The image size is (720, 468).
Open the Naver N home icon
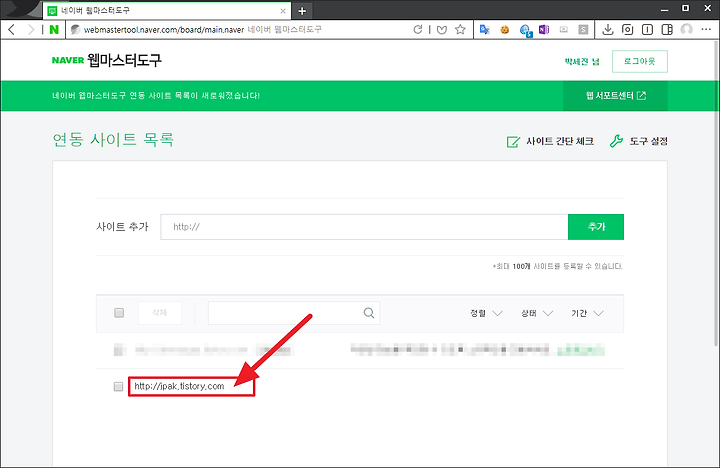pos(54,30)
